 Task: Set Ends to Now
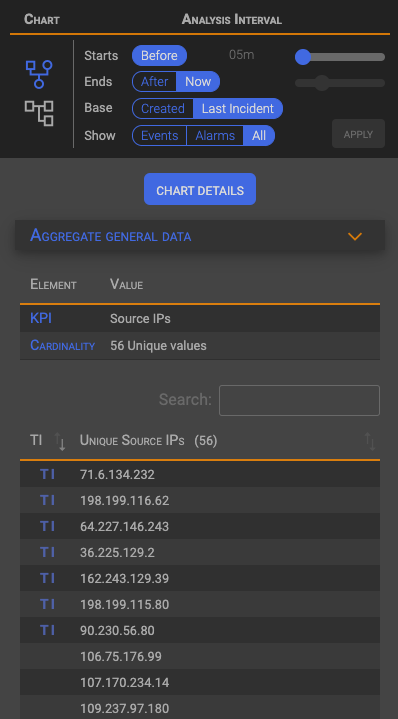click(198, 82)
